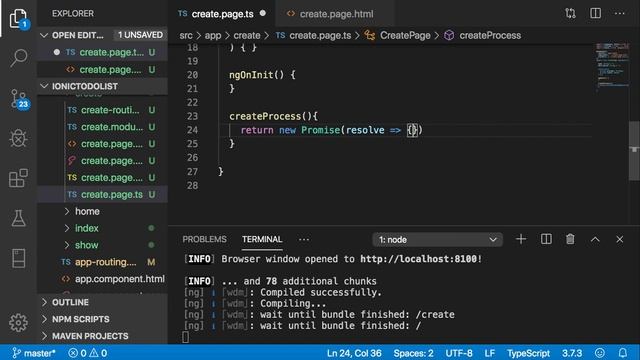Click the CreatePage class breadcrumb
The width and height of the screenshot is (640, 360).
[398, 36]
